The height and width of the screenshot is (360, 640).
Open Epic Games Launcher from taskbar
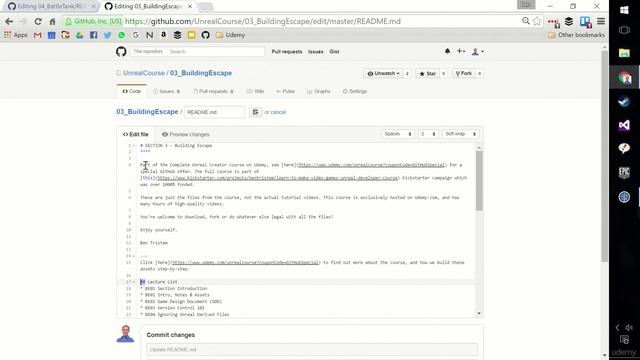click(624, 173)
